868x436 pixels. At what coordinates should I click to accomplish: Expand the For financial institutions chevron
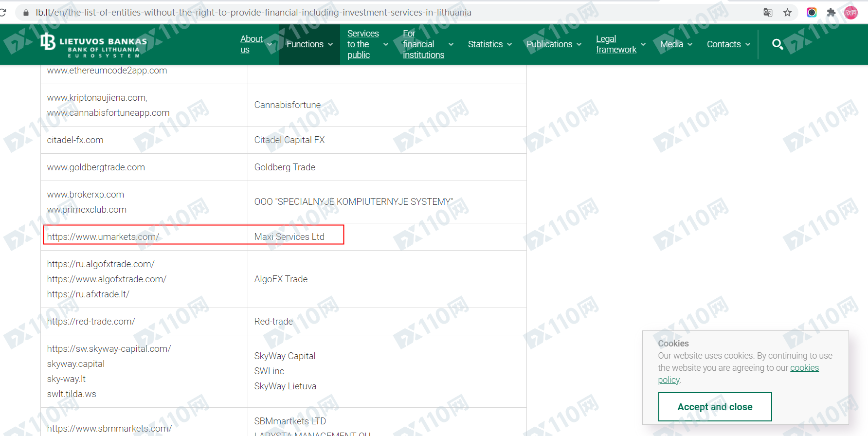point(451,44)
